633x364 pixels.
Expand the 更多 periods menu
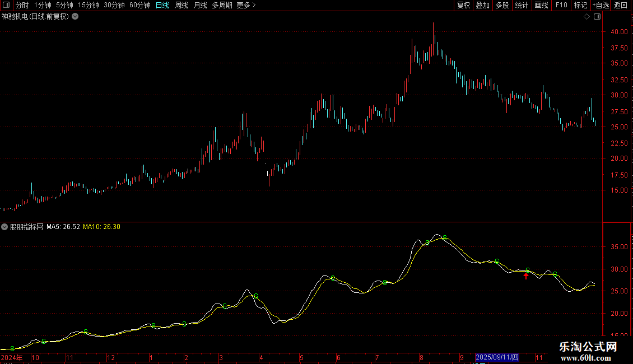246,5
